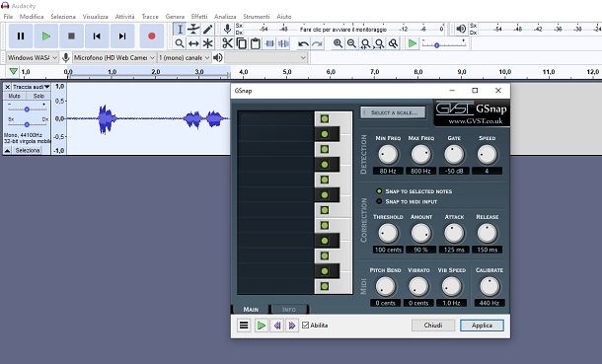Viewport: 602px width, 364px height.
Task: Adjust the track pan Sx/Dx slider
Action: 27,124
